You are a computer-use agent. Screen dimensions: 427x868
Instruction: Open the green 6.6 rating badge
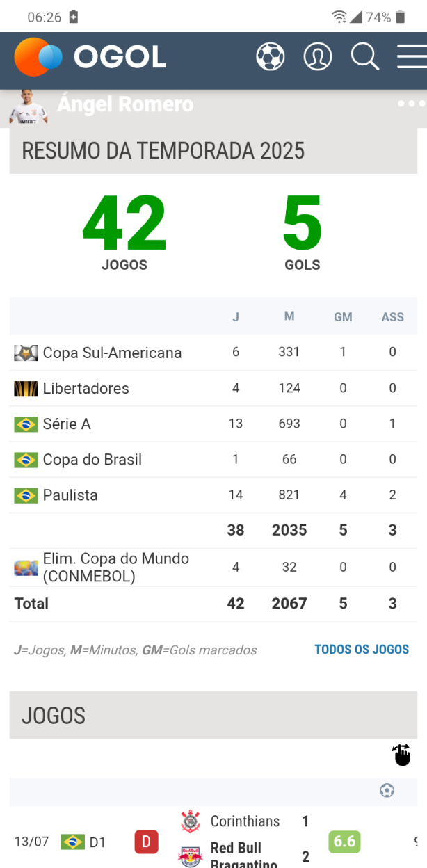coord(344,842)
